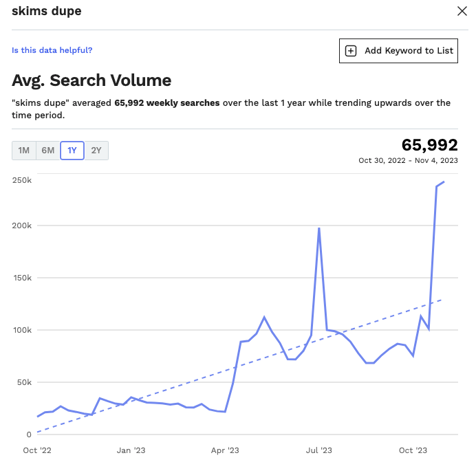476x473 pixels.
Task: Click the Oct '22 x-axis label
Action: coord(37,450)
